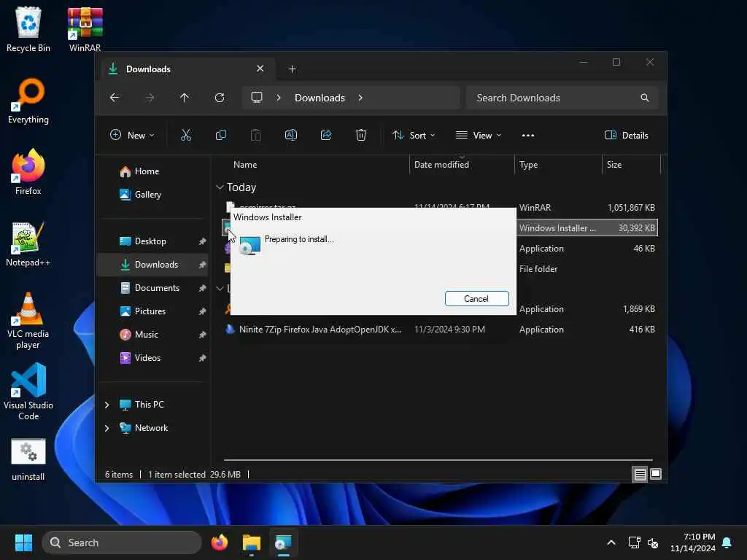Screen dimensions: 747x560
Task: Click the search magnifier in Explorer
Action: point(645,98)
